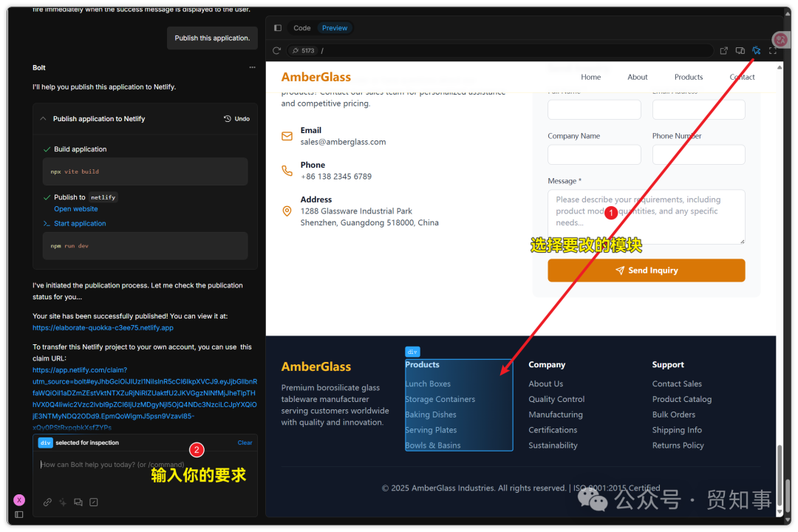Click the translate extension floating icon
Viewport: 798px width, 532px height.
pos(781,39)
